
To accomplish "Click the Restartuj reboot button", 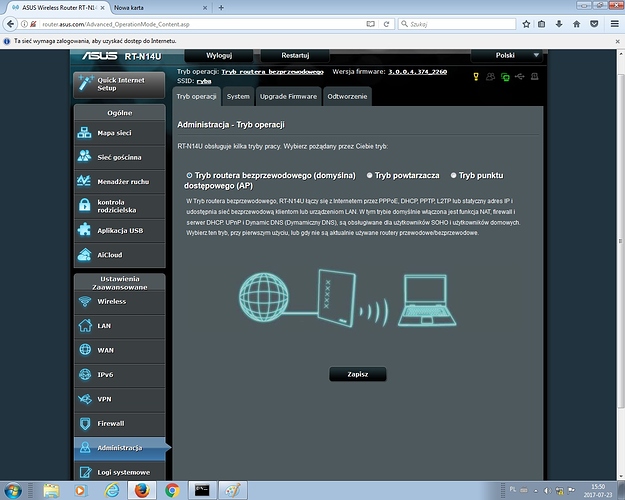I will tap(295, 55).
